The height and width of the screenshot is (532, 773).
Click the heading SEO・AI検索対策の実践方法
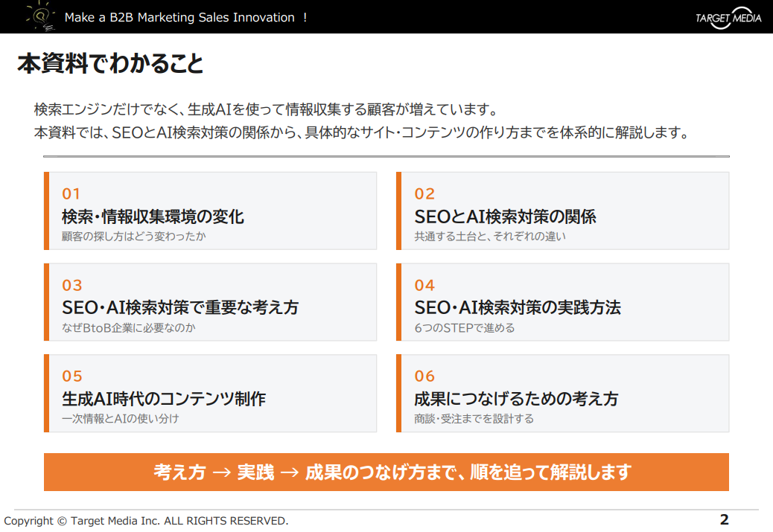click(517, 307)
